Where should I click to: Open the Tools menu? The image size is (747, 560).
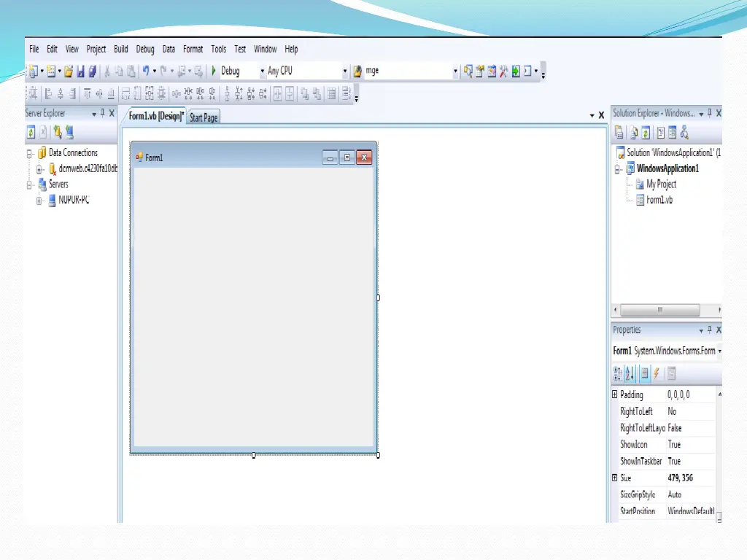coord(219,49)
